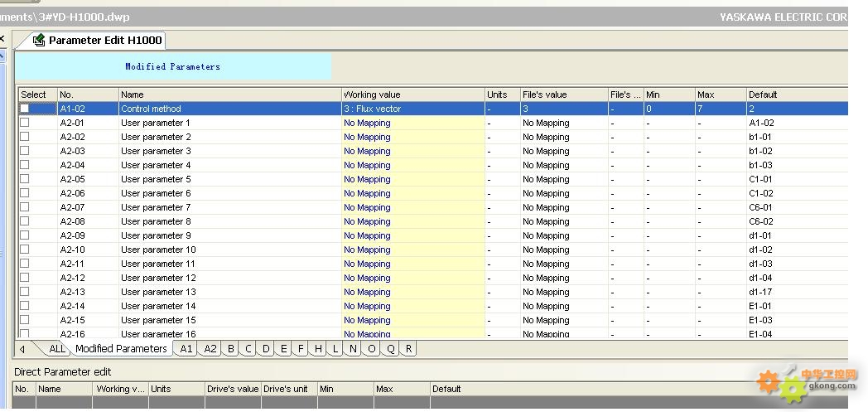This screenshot has width=868, height=412.
Task: Switch to the ALL parameters tab
Action: [56, 349]
